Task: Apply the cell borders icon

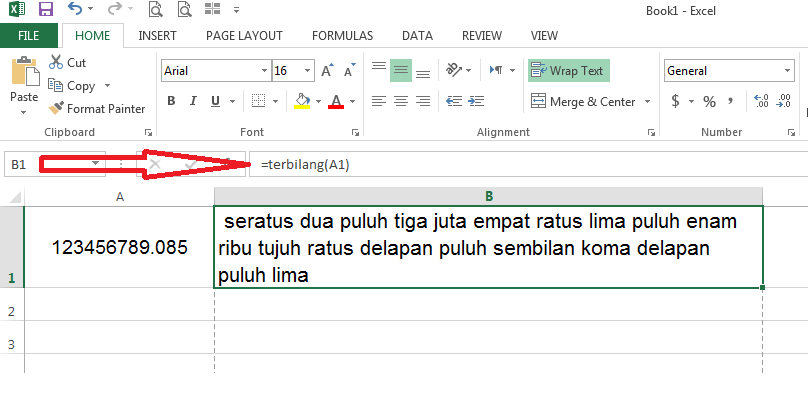Action: [258, 101]
